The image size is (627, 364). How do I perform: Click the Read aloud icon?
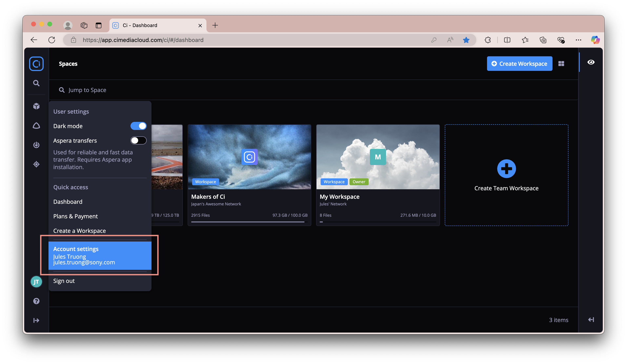[450, 40]
